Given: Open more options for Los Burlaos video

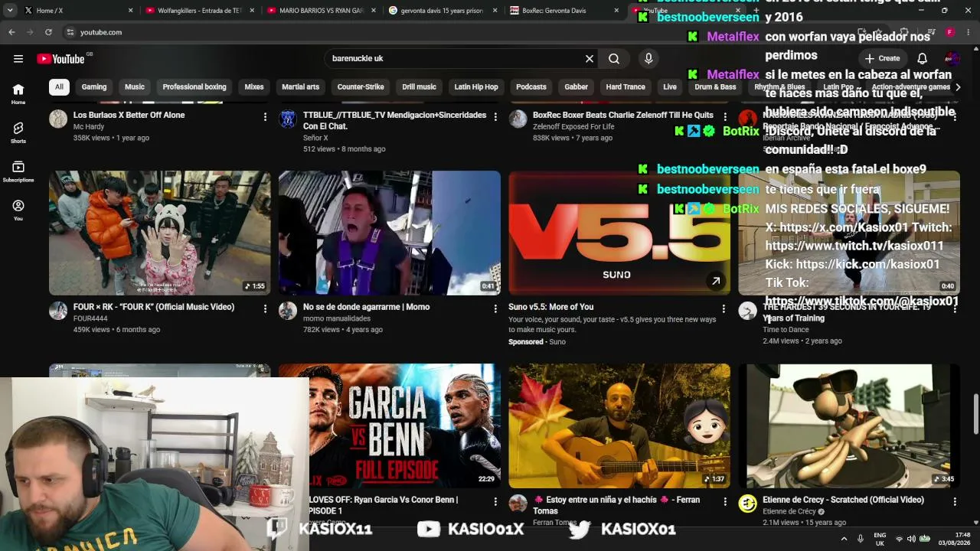Looking at the screenshot, I should point(265,117).
